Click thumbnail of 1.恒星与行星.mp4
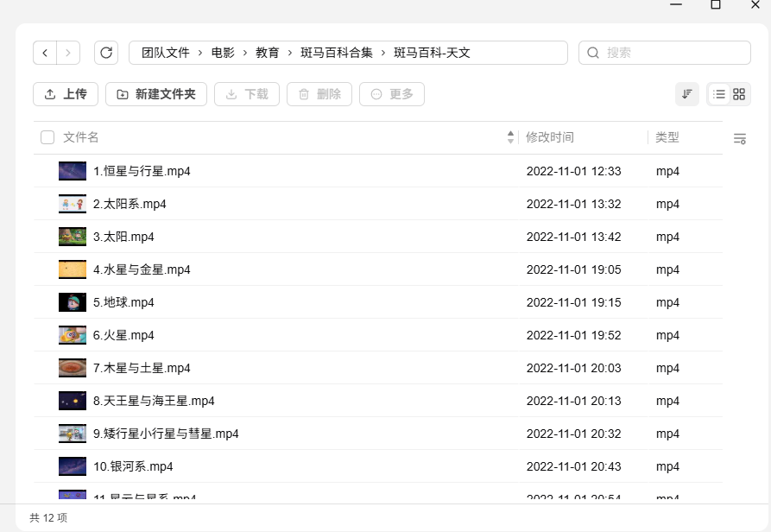771x532 pixels. coord(73,171)
